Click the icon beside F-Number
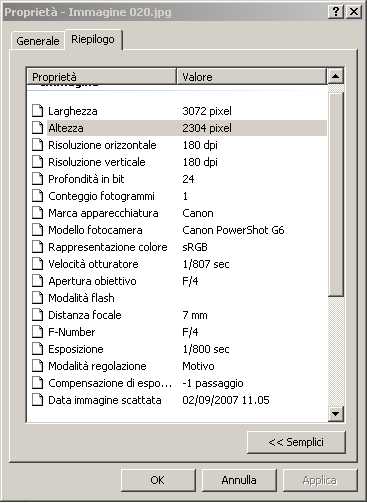The image size is (367, 503). click(38, 332)
